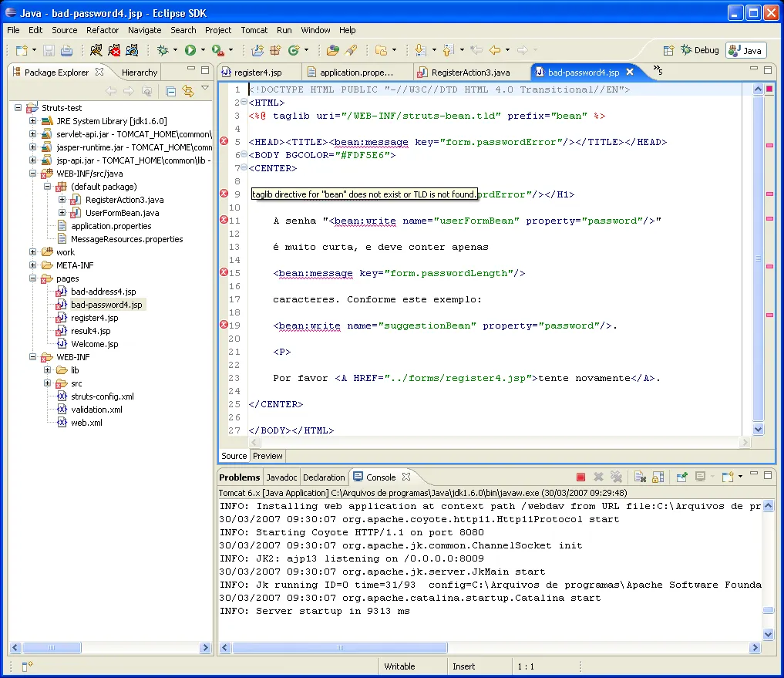The width and height of the screenshot is (784, 678).
Task: Clear the console output
Action: (x=639, y=477)
